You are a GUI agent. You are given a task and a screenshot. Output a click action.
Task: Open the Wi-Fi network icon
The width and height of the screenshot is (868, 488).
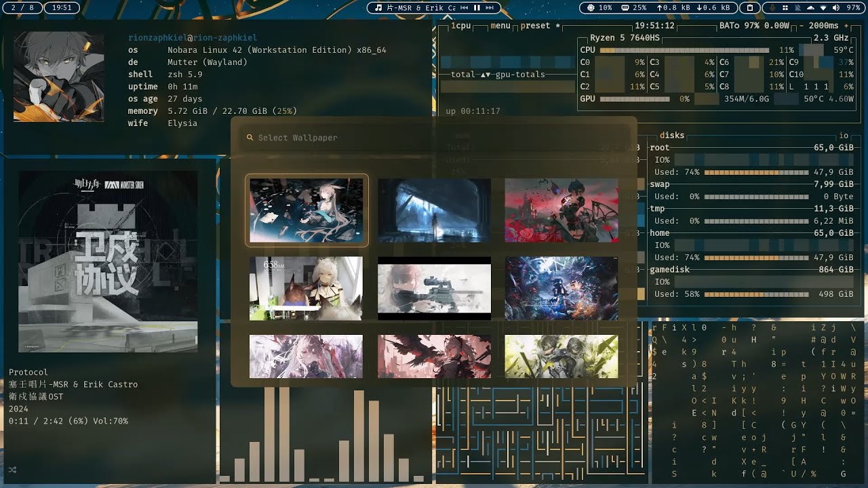[x=824, y=7]
